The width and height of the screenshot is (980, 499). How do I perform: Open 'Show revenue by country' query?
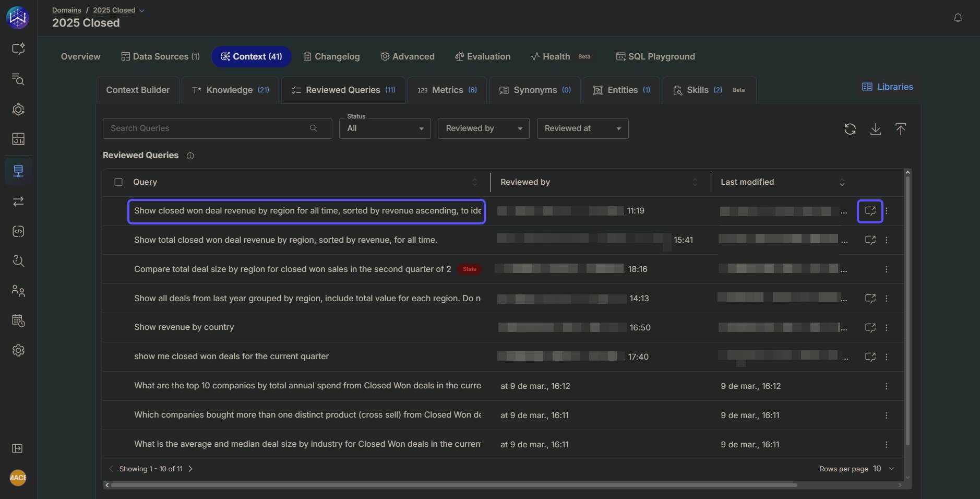click(184, 327)
